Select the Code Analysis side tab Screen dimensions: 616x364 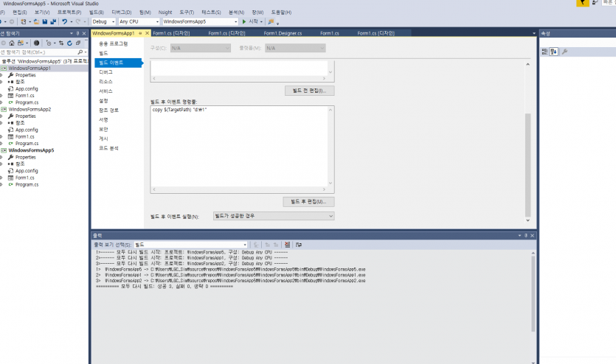(108, 148)
